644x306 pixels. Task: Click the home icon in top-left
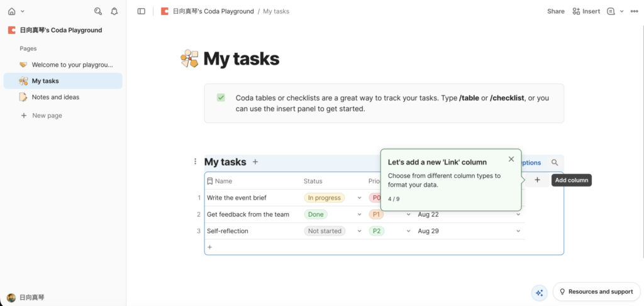coord(11,11)
